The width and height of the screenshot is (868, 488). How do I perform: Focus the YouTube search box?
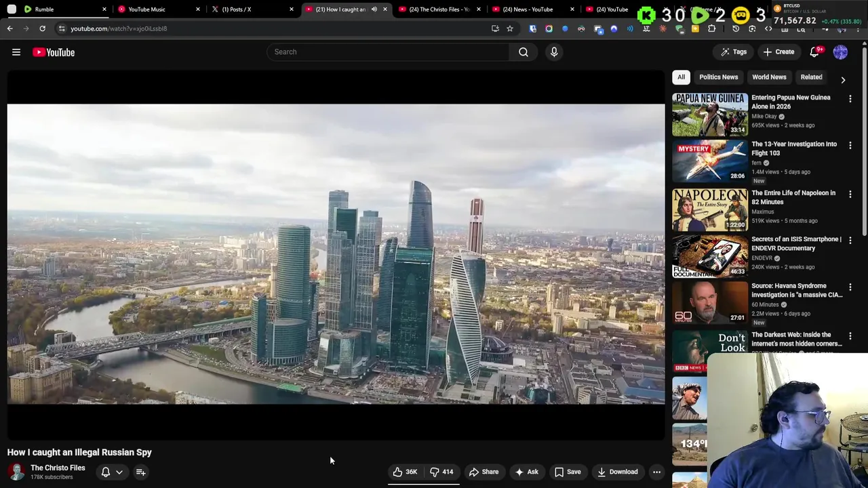[x=388, y=52]
